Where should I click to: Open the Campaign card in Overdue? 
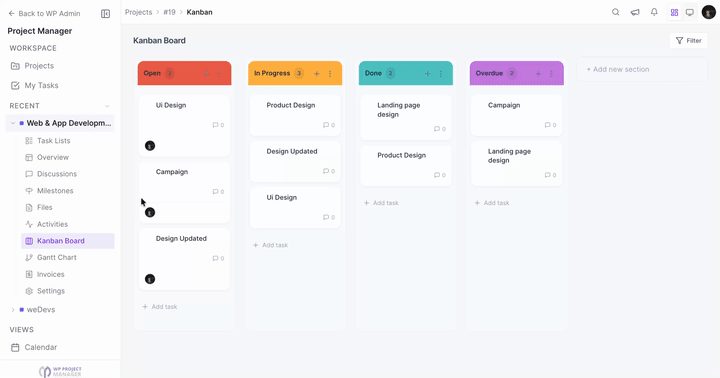[517, 115]
